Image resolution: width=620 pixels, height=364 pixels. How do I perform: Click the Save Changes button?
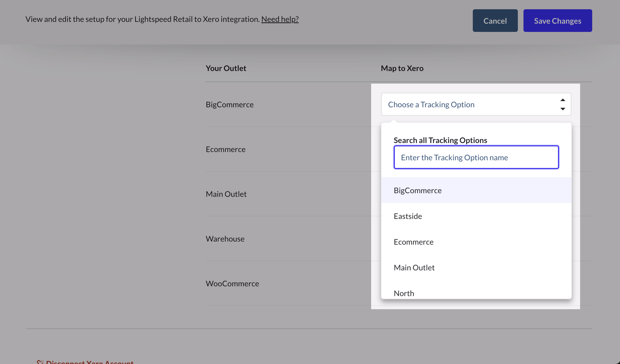point(557,20)
